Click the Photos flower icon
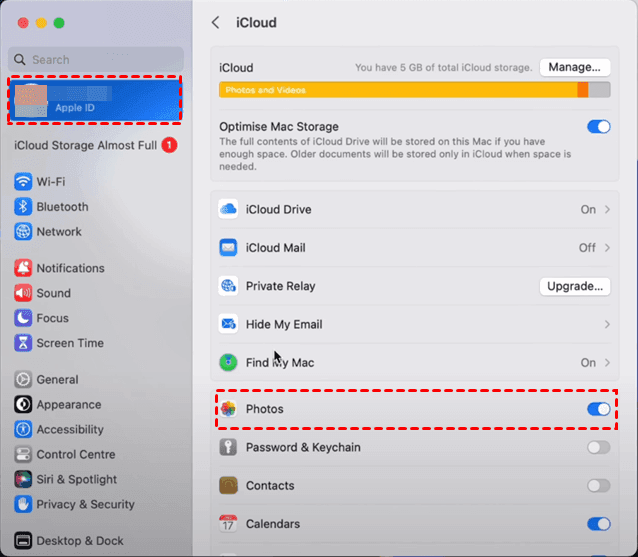Image resolution: width=638 pixels, height=557 pixels. pos(228,409)
